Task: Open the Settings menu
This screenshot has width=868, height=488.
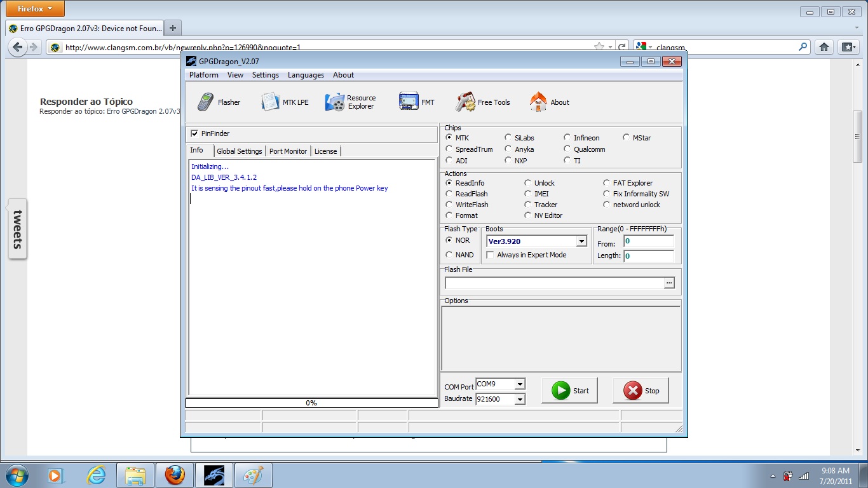Action: 266,75
